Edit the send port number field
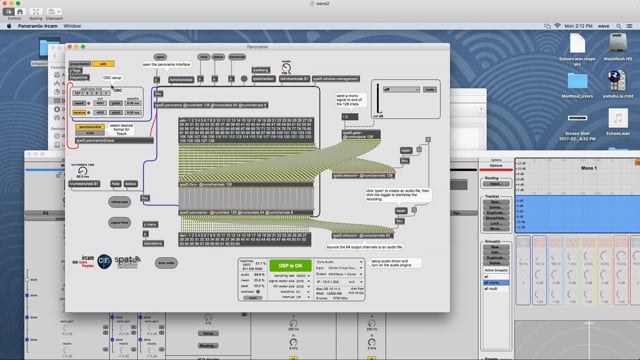640x360 pixels. 100,103
